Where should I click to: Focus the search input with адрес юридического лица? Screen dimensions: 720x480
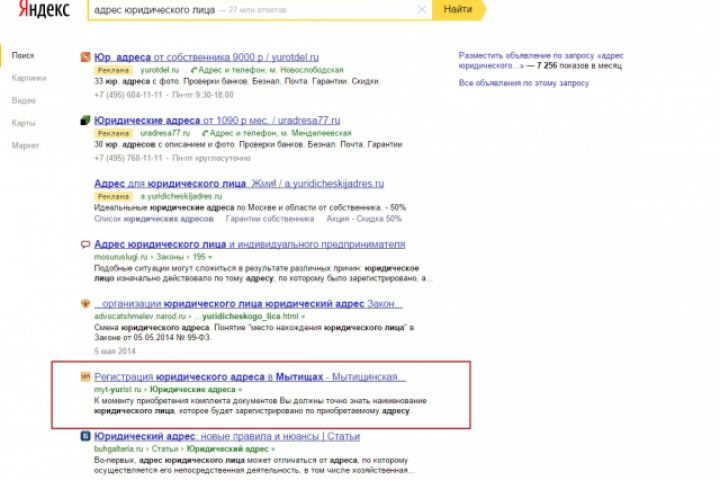click(x=259, y=10)
